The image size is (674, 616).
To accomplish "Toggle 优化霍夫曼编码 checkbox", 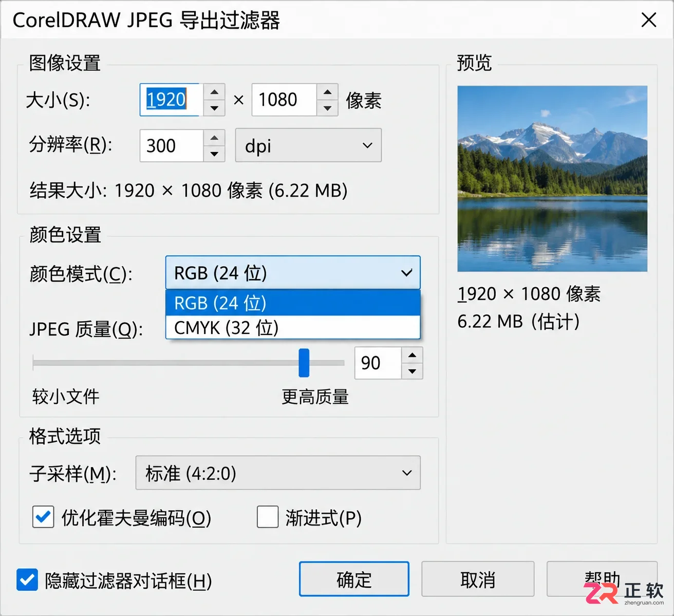I will point(43,517).
